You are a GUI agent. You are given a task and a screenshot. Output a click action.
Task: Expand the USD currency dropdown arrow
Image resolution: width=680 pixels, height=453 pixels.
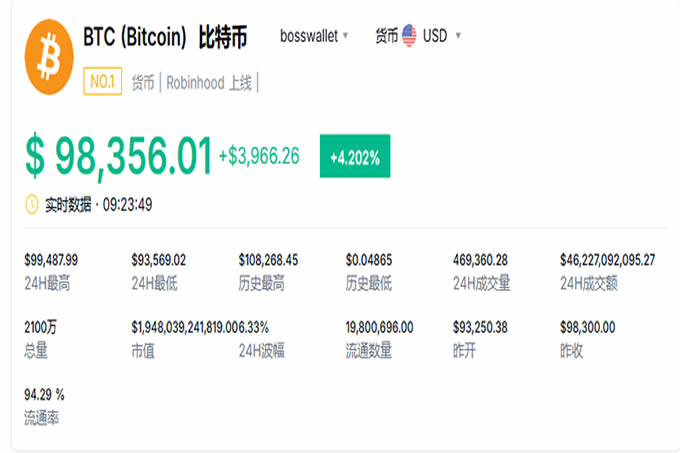tap(458, 36)
